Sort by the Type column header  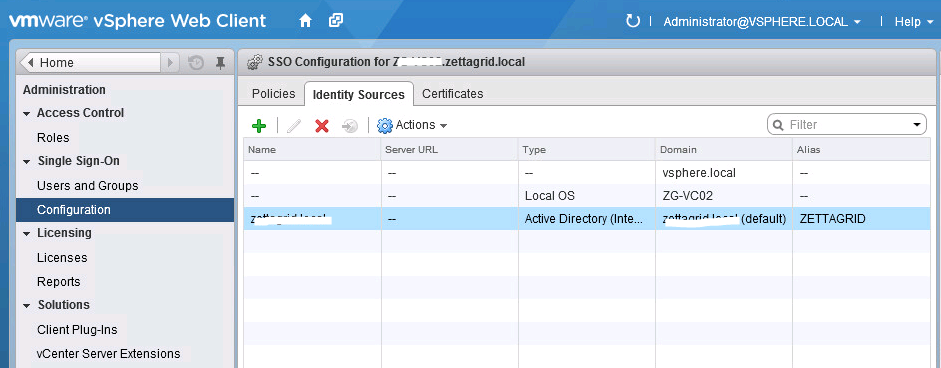(586, 149)
